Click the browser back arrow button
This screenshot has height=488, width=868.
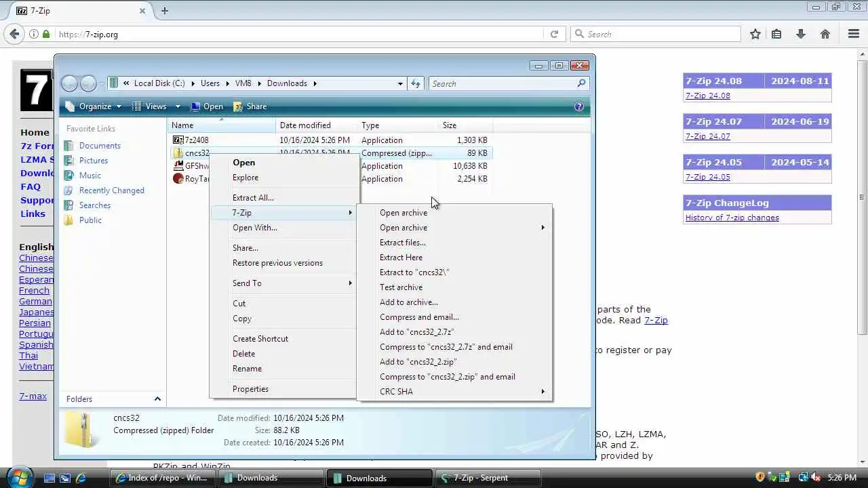point(14,34)
